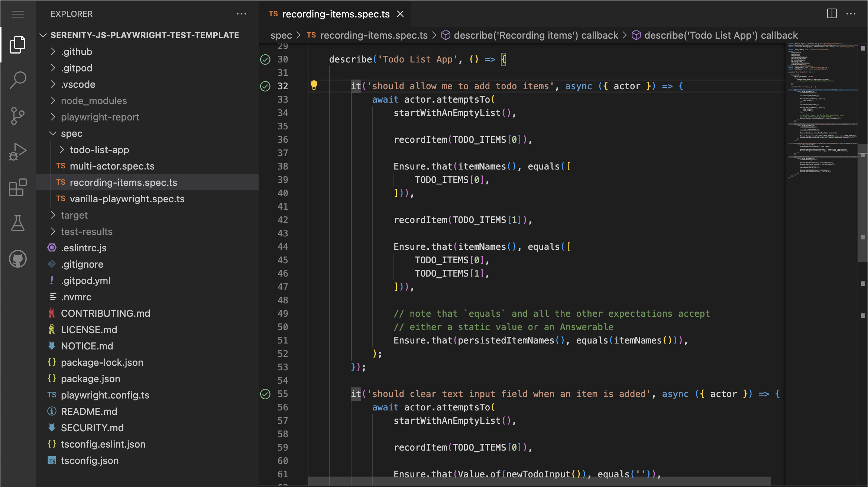Click the lightbulb code action on line 32
The width and height of the screenshot is (868, 487).
pos(314,86)
